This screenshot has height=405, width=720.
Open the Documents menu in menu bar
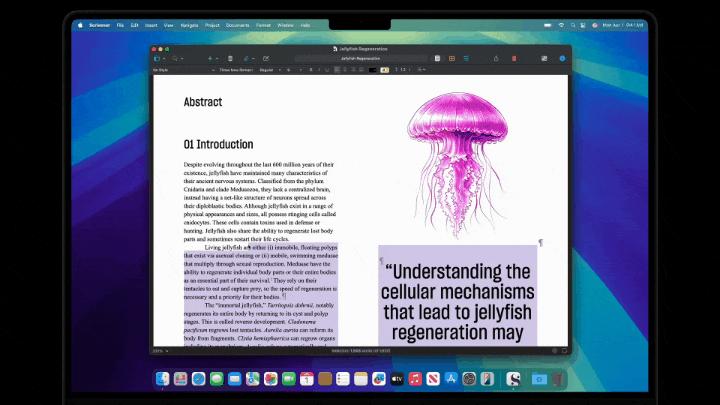[x=237, y=24]
